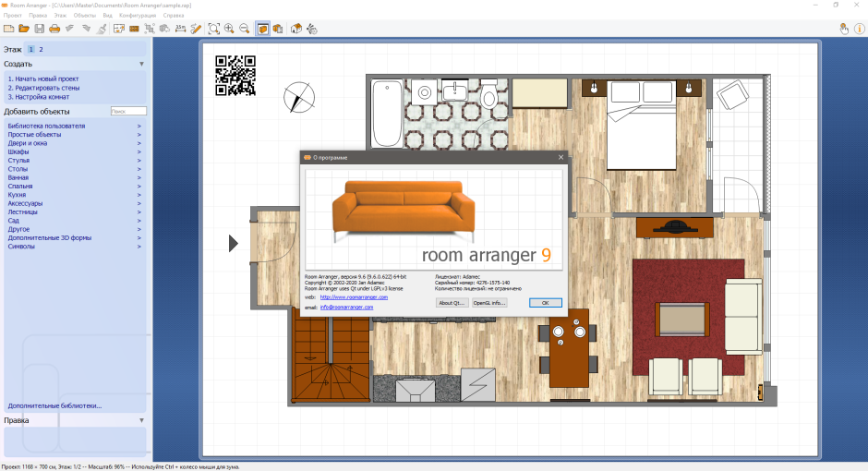The height and width of the screenshot is (471, 868).
Task: Click the orange info icon at toolbar right
Action: (860, 29)
